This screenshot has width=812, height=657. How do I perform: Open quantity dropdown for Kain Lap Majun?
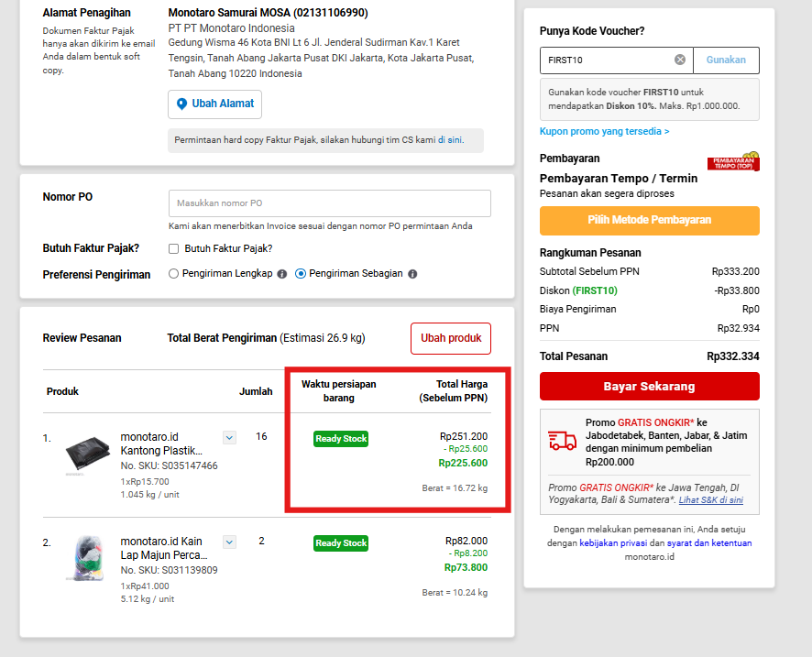click(x=229, y=542)
